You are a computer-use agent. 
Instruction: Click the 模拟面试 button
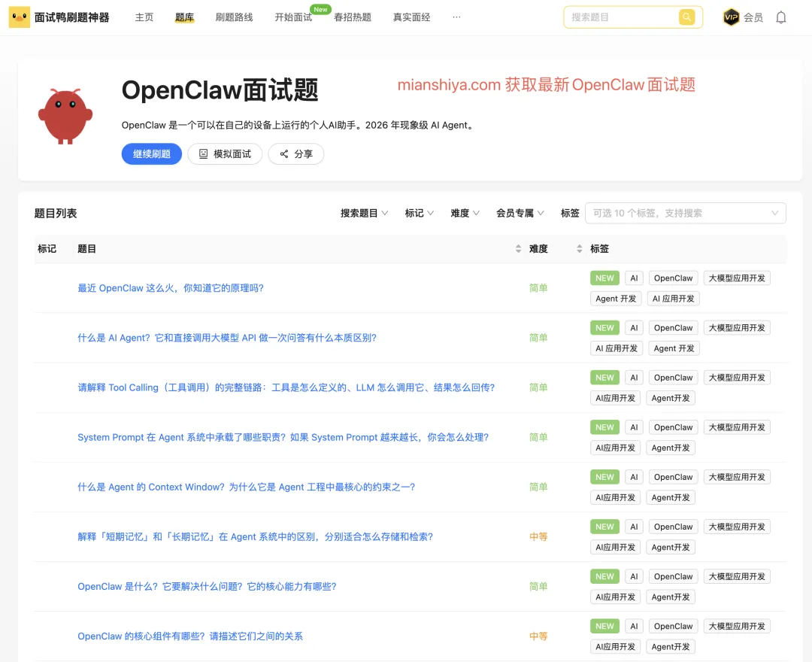[x=225, y=154]
